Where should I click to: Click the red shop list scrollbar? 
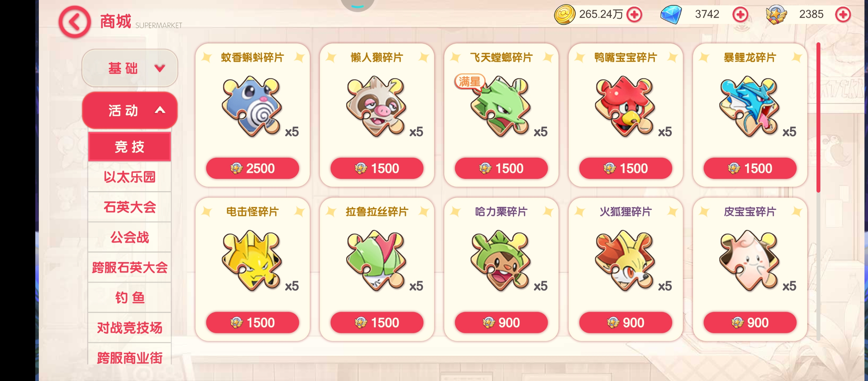pos(818,117)
